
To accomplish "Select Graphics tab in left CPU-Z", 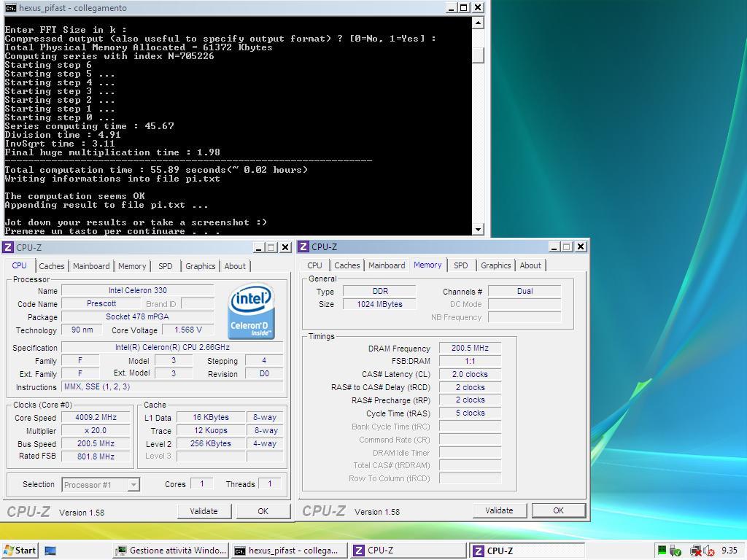I will tap(200, 266).
